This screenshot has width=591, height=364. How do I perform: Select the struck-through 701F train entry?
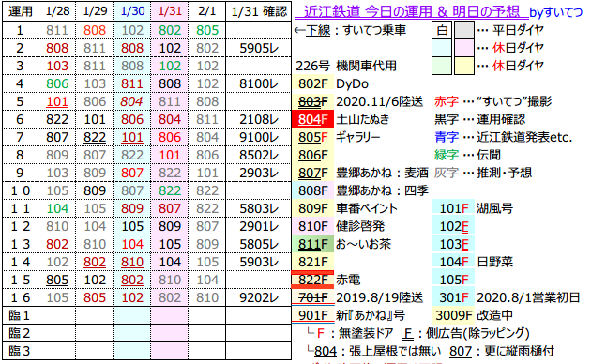(x=312, y=297)
